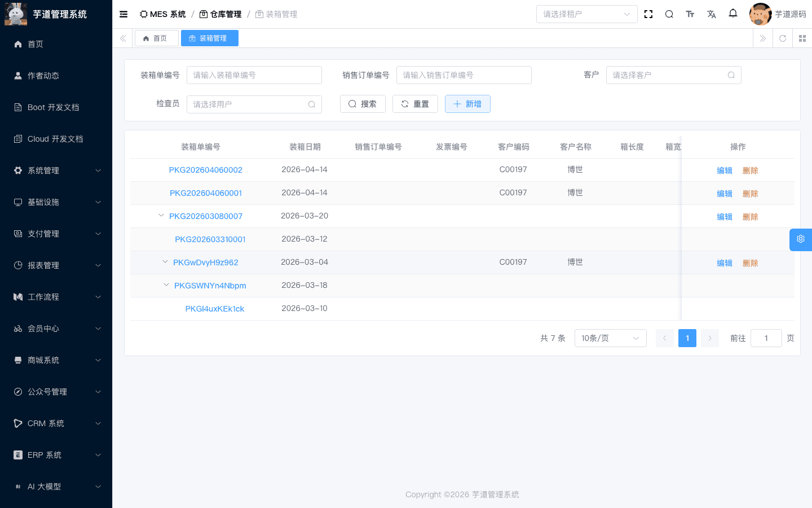Open the 10条/页 page size dropdown
The width and height of the screenshot is (812, 508).
coord(610,338)
